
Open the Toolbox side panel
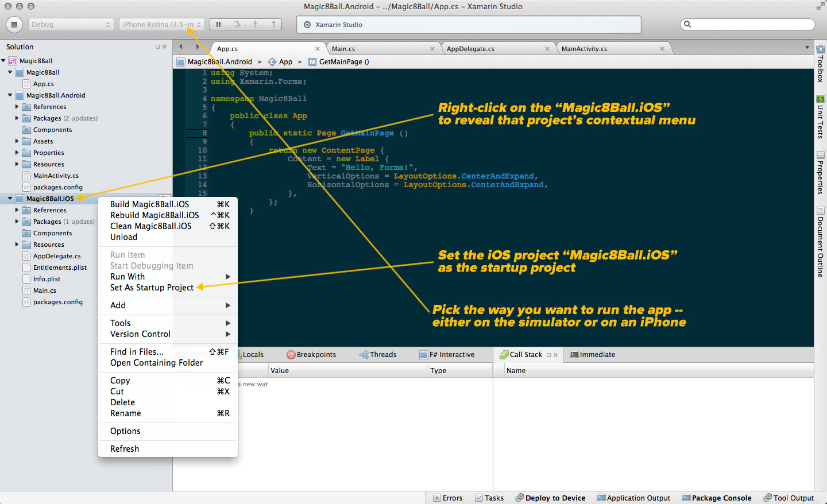tap(820, 64)
